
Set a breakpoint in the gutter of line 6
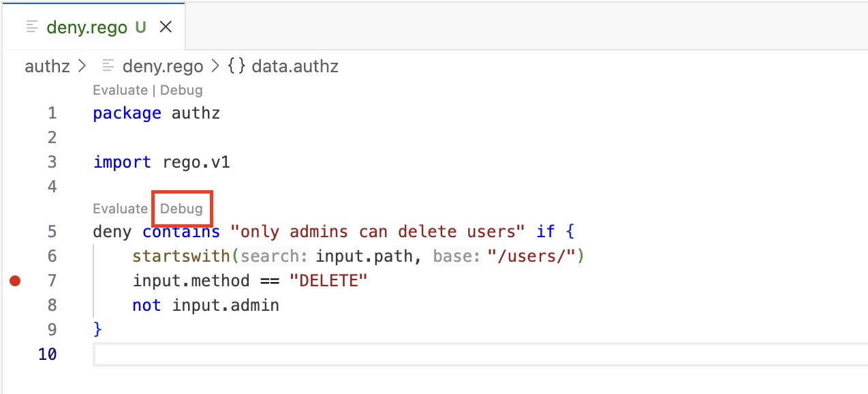coord(15,256)
